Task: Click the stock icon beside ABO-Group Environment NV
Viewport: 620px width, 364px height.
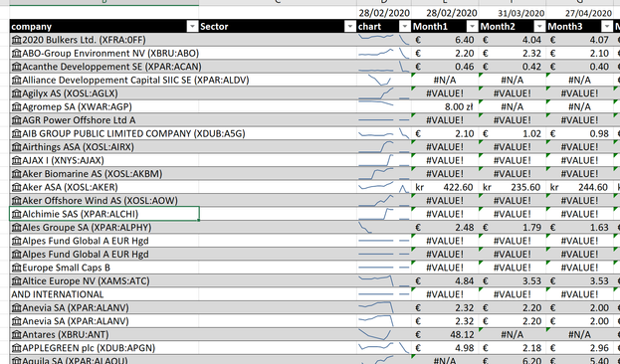Action: pyautogui.click(x=16, y=54)
